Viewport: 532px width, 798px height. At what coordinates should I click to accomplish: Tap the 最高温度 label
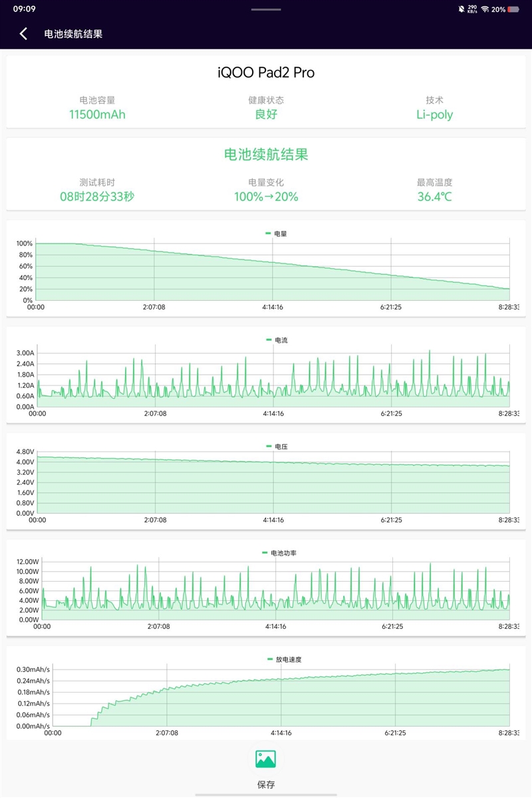434,182
